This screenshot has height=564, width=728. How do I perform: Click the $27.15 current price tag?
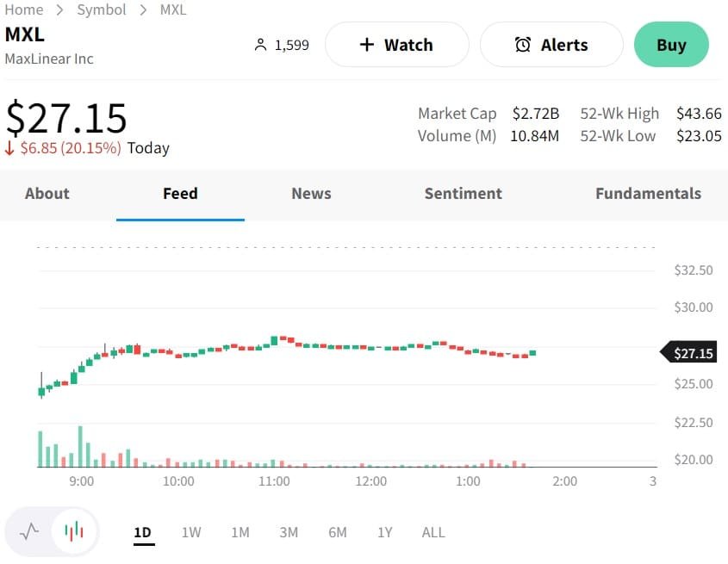click(688, 353)
